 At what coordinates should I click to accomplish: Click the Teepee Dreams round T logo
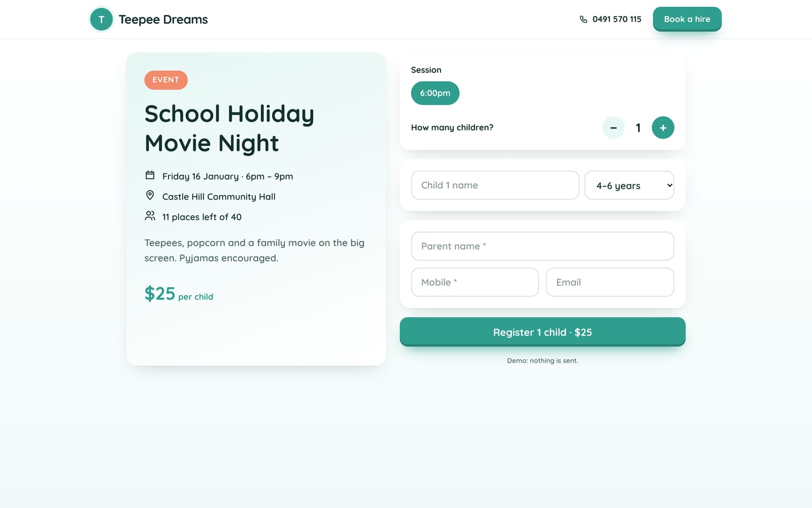click(101, 19)
